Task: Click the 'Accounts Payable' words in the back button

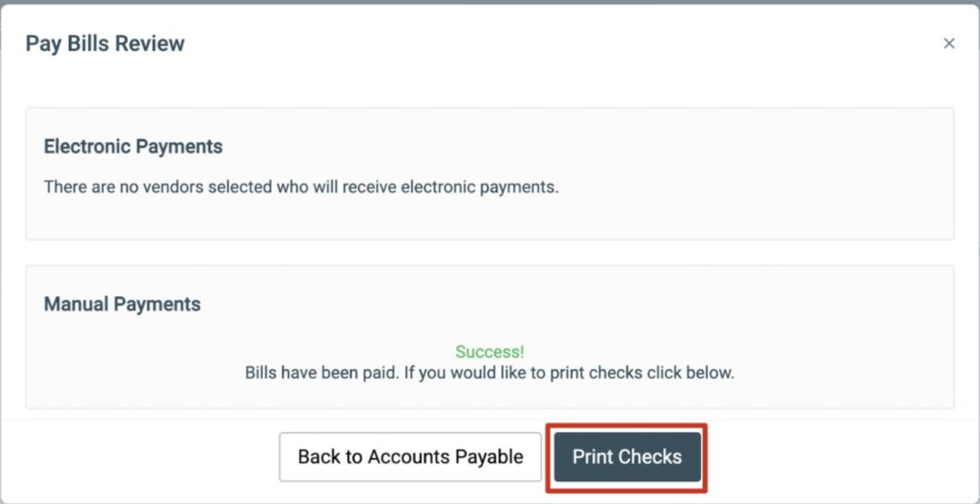Action: [445, 457]
